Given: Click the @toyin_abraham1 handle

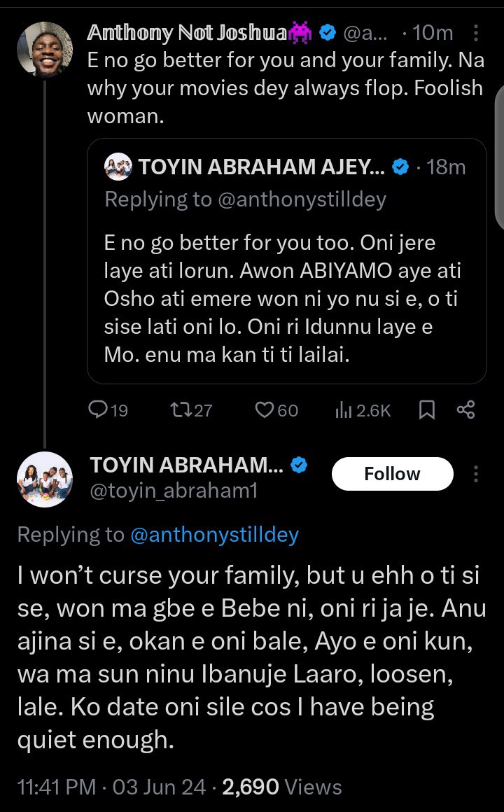Looking at the screenshot, I should pyautogui.click(x=174, y=491).
